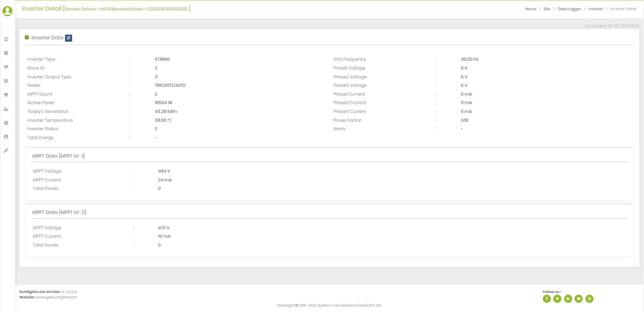Navigate to Site breadcrumb link
Viewport: 644px width, 312px height.
click(547, 9)
